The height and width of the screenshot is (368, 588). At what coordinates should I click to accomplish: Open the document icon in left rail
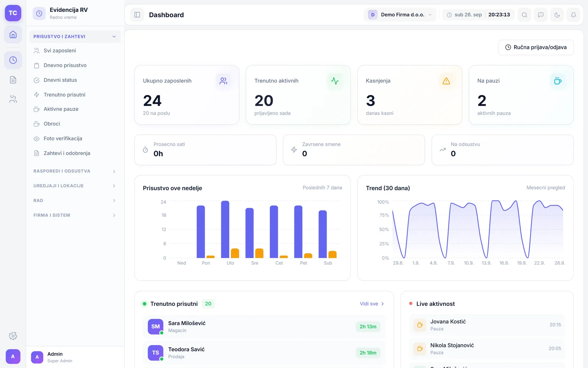[13, 80]
